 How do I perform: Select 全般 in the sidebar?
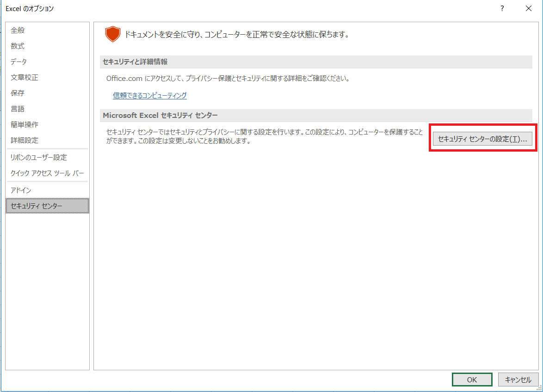18,30
